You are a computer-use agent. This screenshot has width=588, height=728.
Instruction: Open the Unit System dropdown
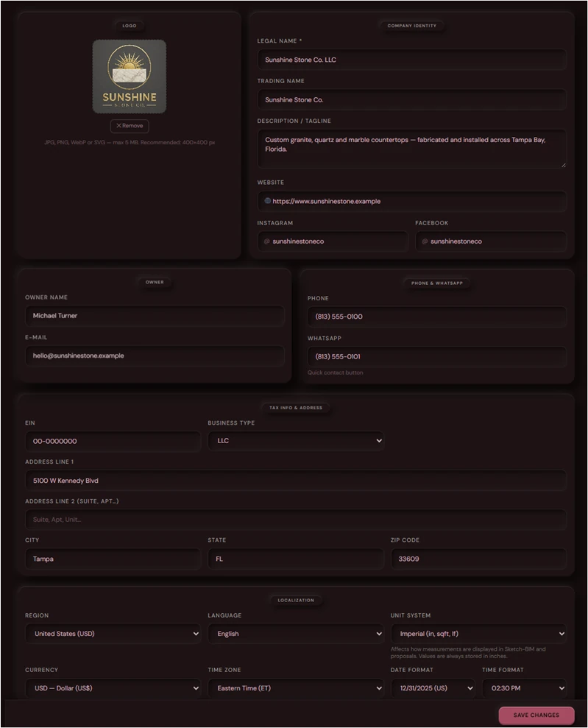(478, 634)
